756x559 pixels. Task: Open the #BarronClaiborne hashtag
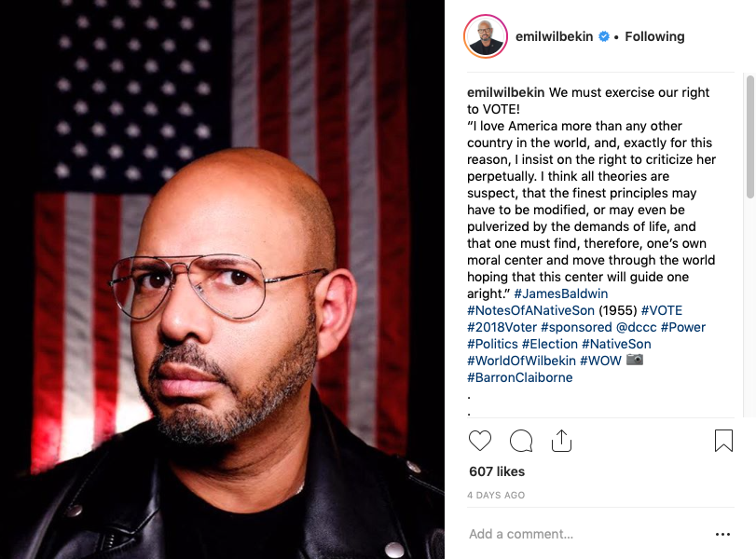(x=519, y=377)
